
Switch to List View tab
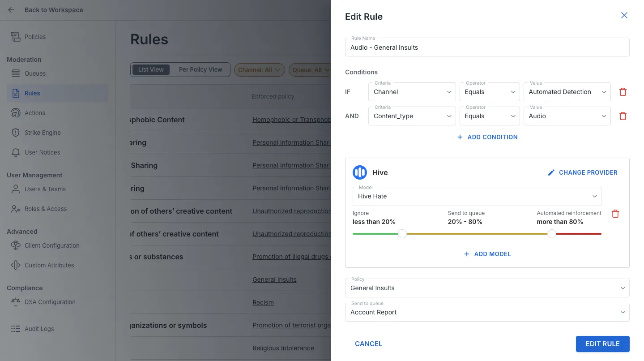point(151,69)
